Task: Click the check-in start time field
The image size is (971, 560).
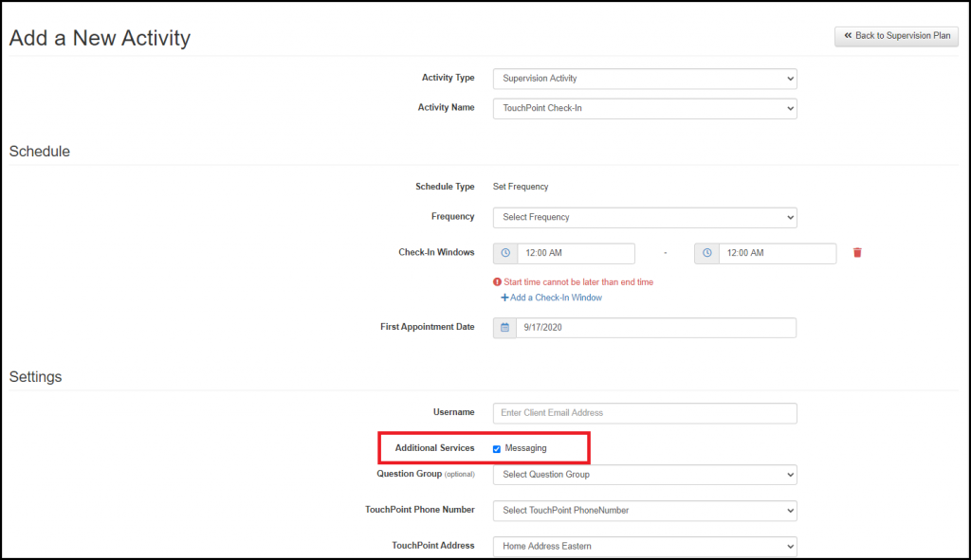Action: click(576, 253)
